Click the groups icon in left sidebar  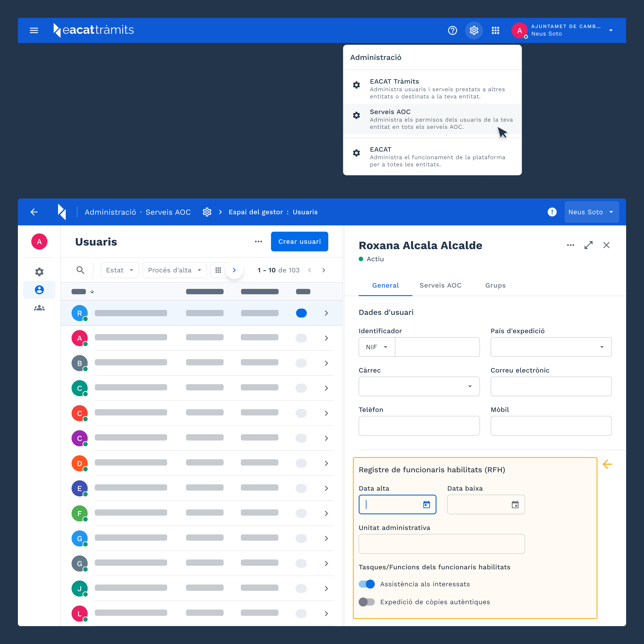39,308
